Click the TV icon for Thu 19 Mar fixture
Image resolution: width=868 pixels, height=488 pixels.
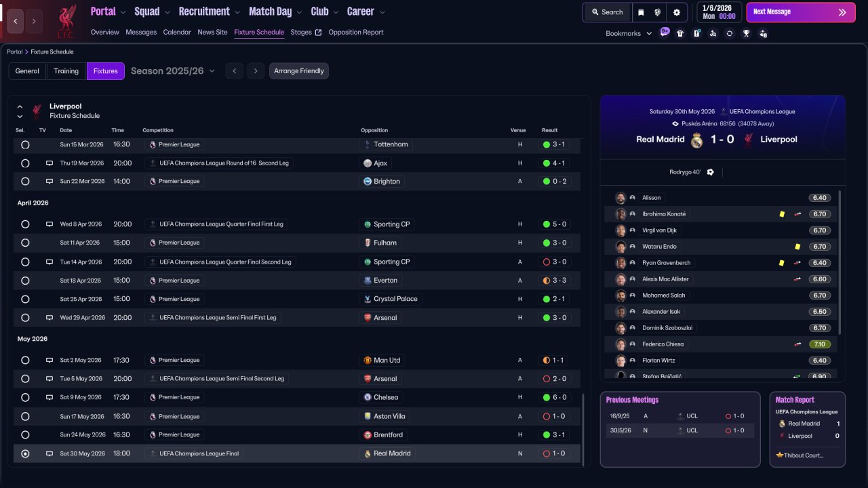[x=50, y=163]
